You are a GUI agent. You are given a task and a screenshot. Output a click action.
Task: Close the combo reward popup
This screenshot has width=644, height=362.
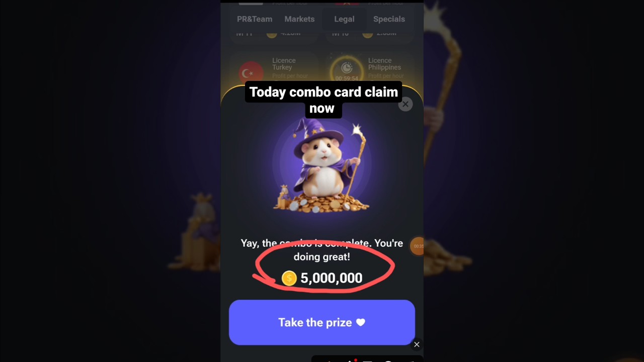pyautogui.click(x=406, y=104)
